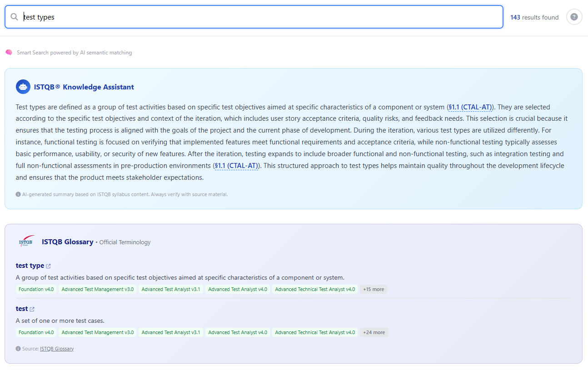Open first §1.1 (CTAL-AT) reference after 'component or system'
The image size is (588, 370).
tap(470, 107)
